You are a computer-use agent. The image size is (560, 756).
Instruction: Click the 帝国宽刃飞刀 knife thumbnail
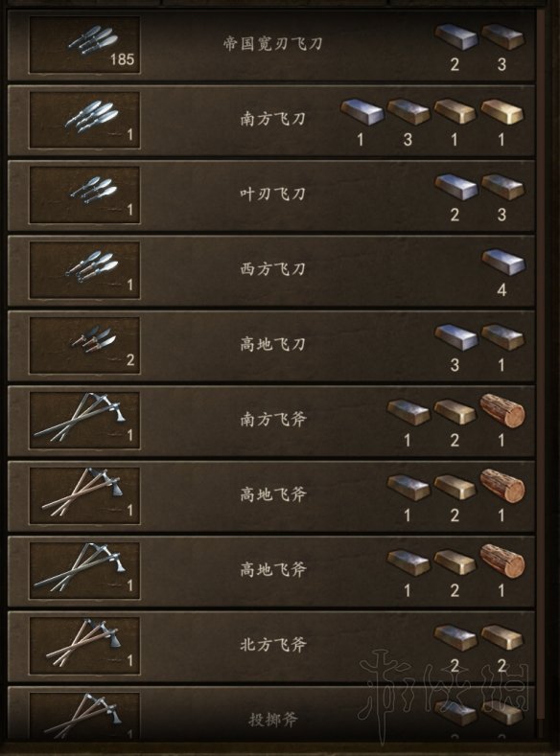[84, 44]
